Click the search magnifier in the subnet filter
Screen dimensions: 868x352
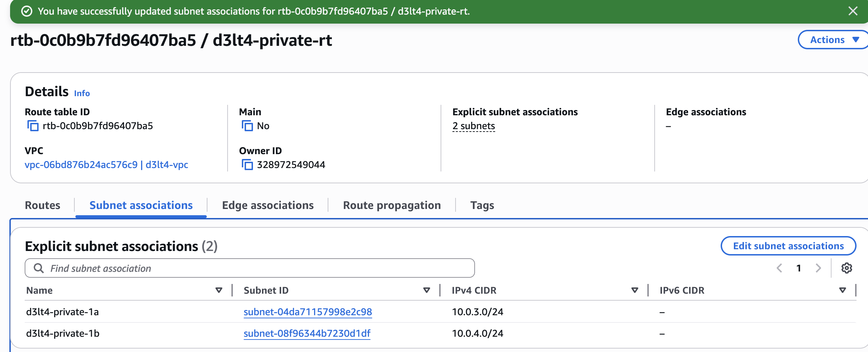(x=38, y=268)
